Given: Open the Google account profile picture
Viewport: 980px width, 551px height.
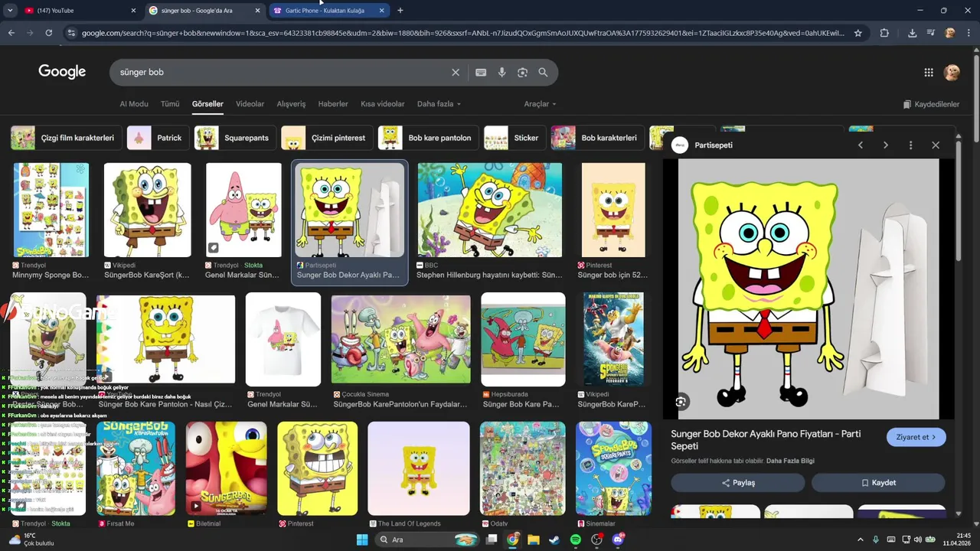Looking at the screenshot, I should click(952, 73).
